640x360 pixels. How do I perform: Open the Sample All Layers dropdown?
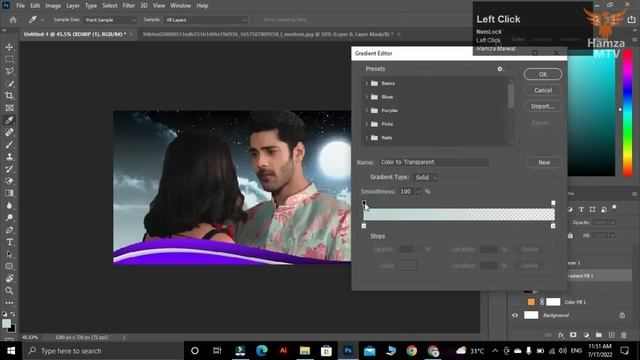(x=206, y=20)
